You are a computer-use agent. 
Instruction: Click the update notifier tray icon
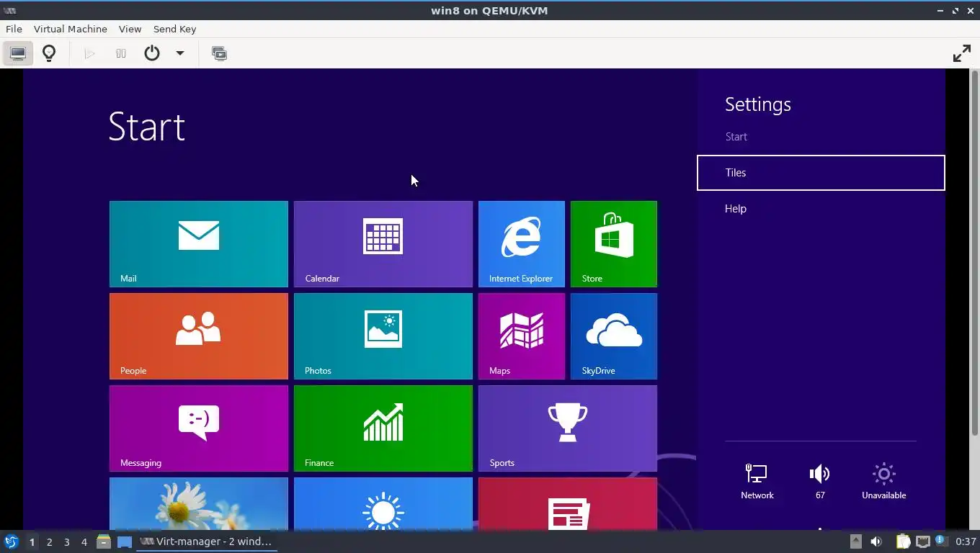(940, 541)
